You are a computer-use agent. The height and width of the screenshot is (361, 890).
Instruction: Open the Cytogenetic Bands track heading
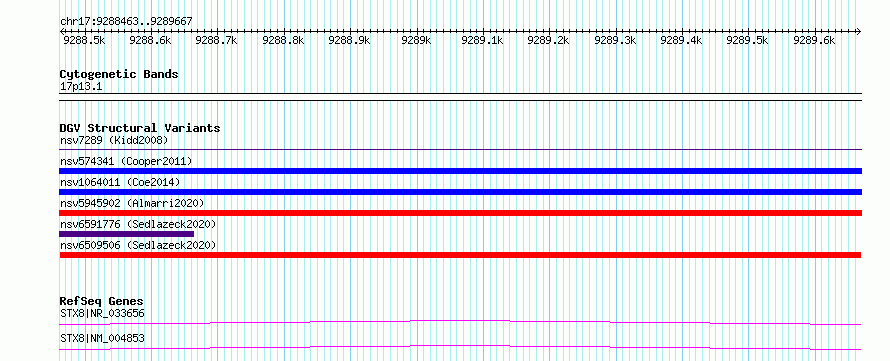tap(119, 74)
